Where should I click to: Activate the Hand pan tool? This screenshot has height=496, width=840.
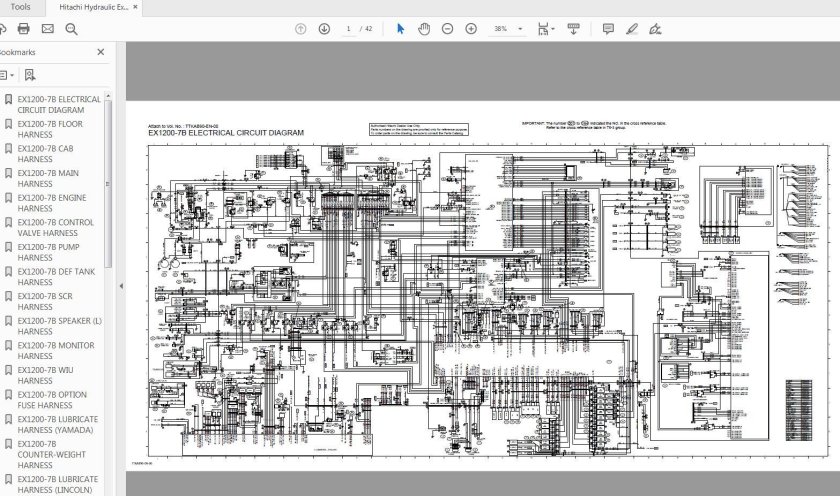[424, 29]
